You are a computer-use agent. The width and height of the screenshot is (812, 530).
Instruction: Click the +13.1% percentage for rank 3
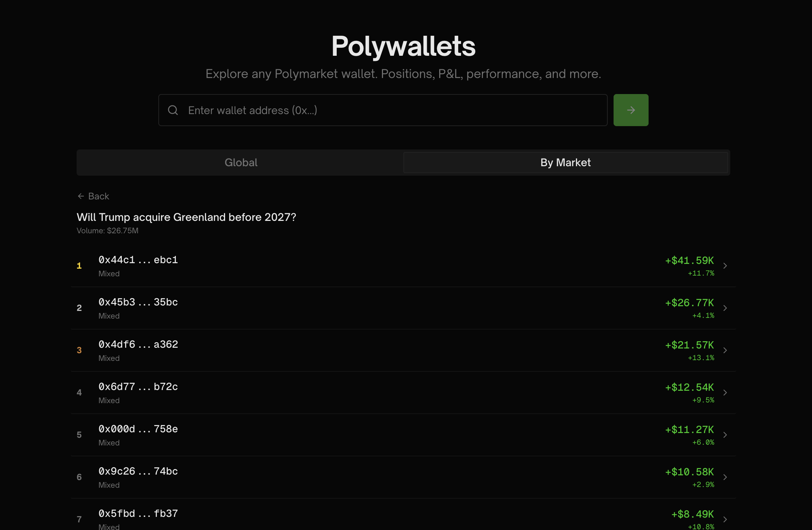click(700, 358)
